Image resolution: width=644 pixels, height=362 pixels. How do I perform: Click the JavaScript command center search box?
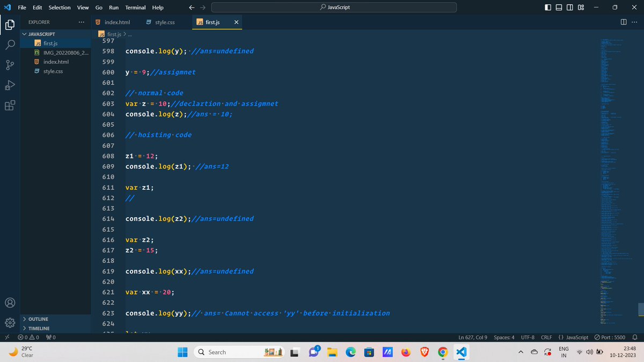[x=334, y=8]
